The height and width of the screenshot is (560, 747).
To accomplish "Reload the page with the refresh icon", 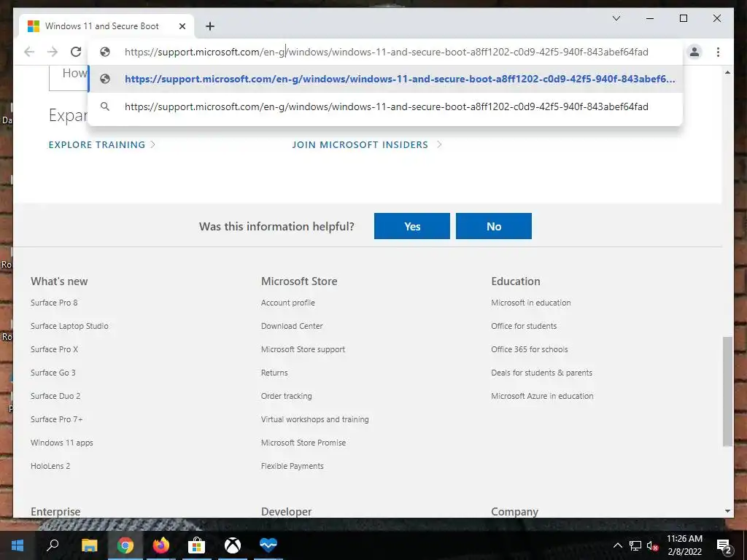I will (76, 52).
